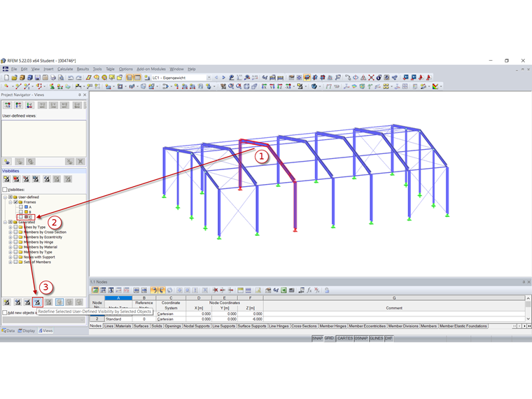The width and height of the screenshot is (532, 399).
Task: Click the Save floppy-disk icon in the toolbar
Action: click(x=37, y=78)
